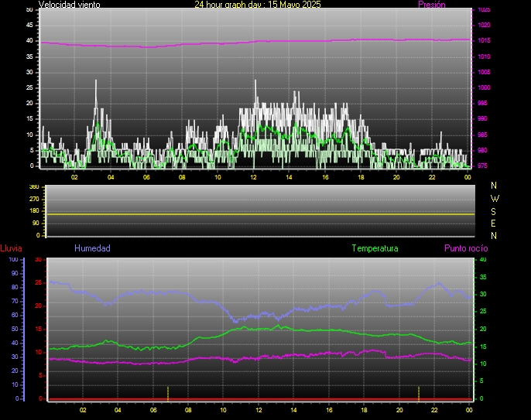The height and width of the screenshot is (420, 531).
Task: Click the 980 pressure axis value
Action: pyautogui.click(x=482, y=150)
